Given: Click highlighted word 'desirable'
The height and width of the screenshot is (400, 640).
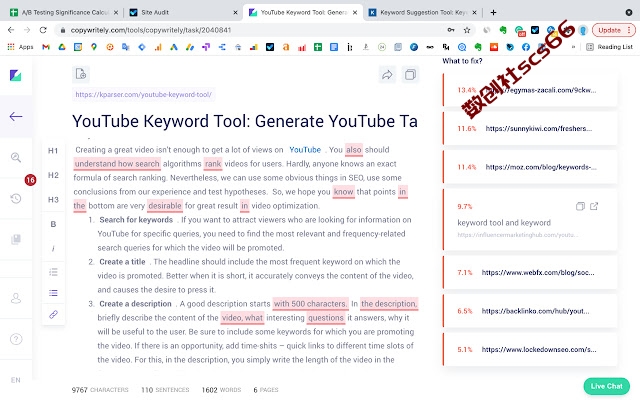Looking at the screenshot, I should click(165, 206).
